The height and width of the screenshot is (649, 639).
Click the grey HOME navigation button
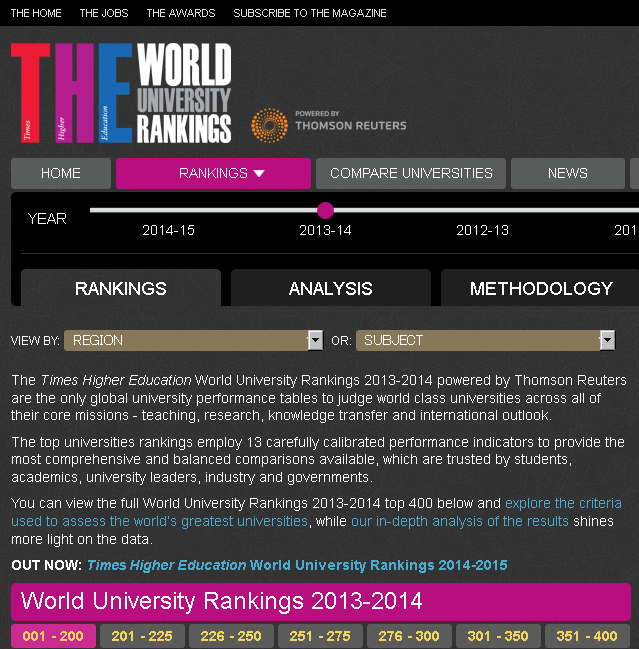(61, 173)
